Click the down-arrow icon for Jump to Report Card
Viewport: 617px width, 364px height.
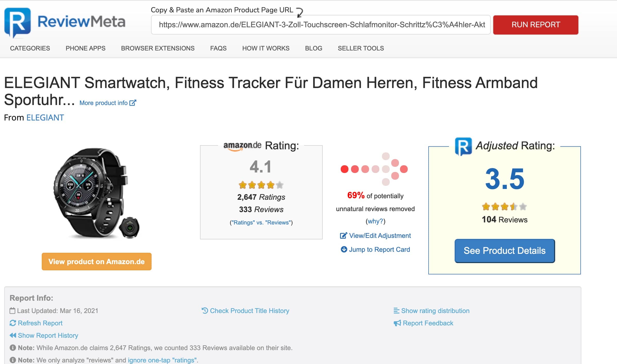point(344,249)
